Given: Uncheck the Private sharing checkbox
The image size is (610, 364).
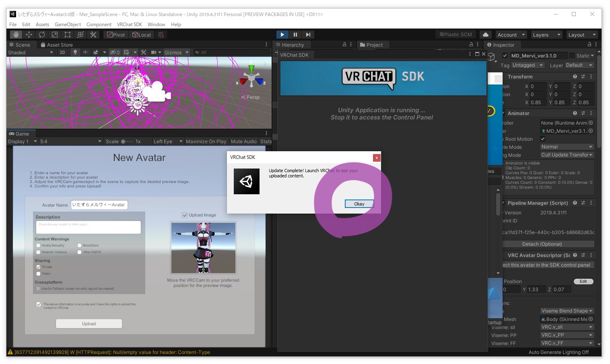Looking at the screenshot, I should [x=38, y=267].
